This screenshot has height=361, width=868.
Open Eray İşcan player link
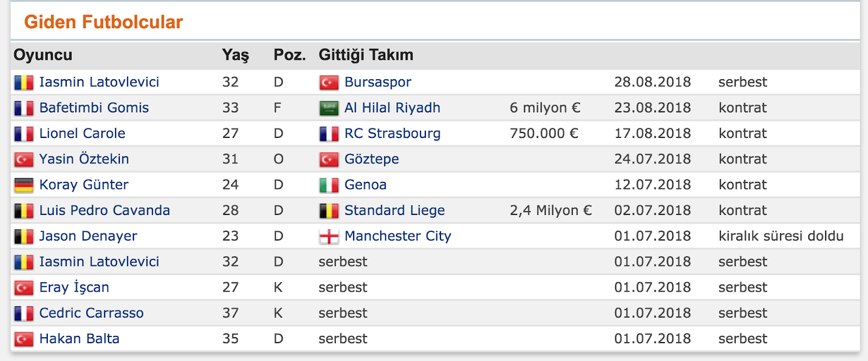(x=74, y=287)
